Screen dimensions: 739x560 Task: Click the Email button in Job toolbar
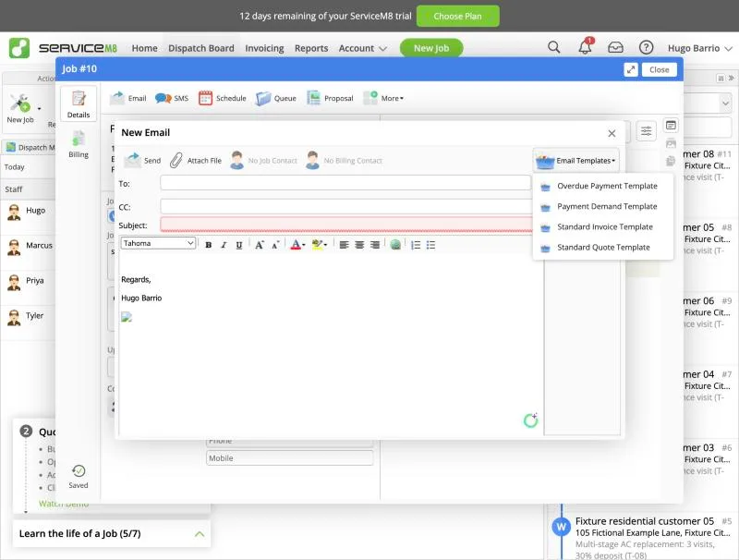[x=128, y=98]
